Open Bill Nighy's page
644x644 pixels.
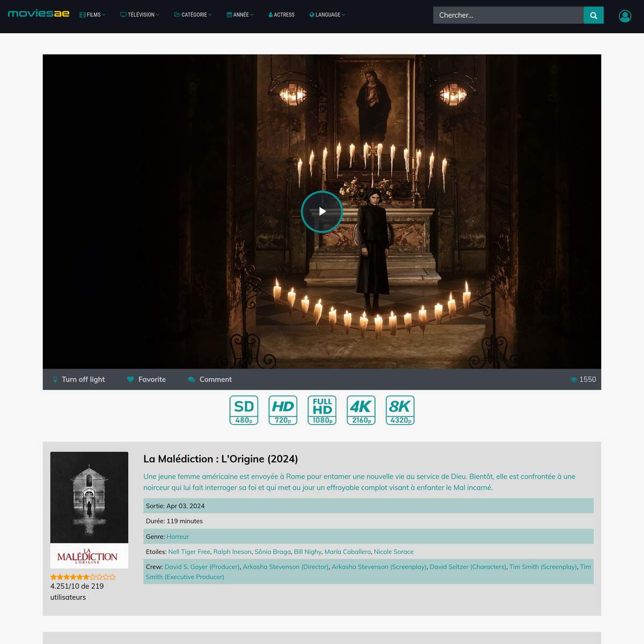coord(308,552)
